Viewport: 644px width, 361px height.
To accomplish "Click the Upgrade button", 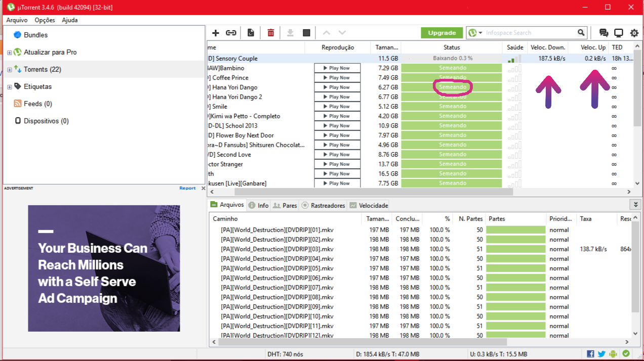I will click(x=441, y=32).
